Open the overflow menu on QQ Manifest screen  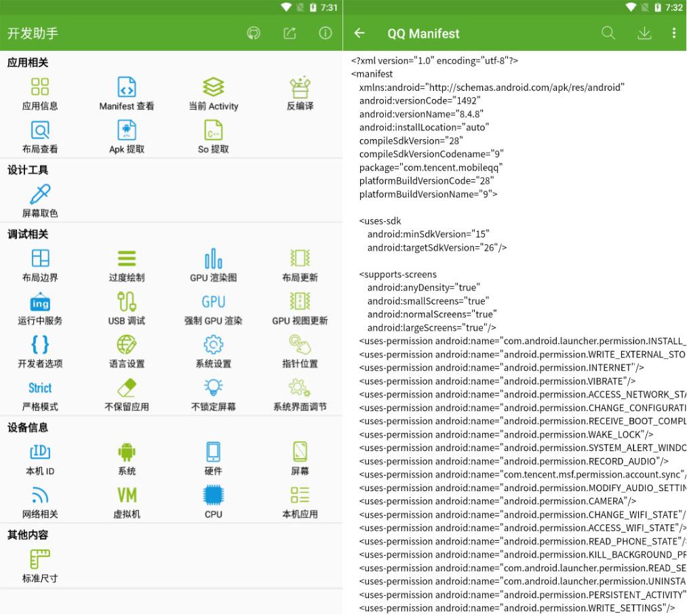coord(673,33)
